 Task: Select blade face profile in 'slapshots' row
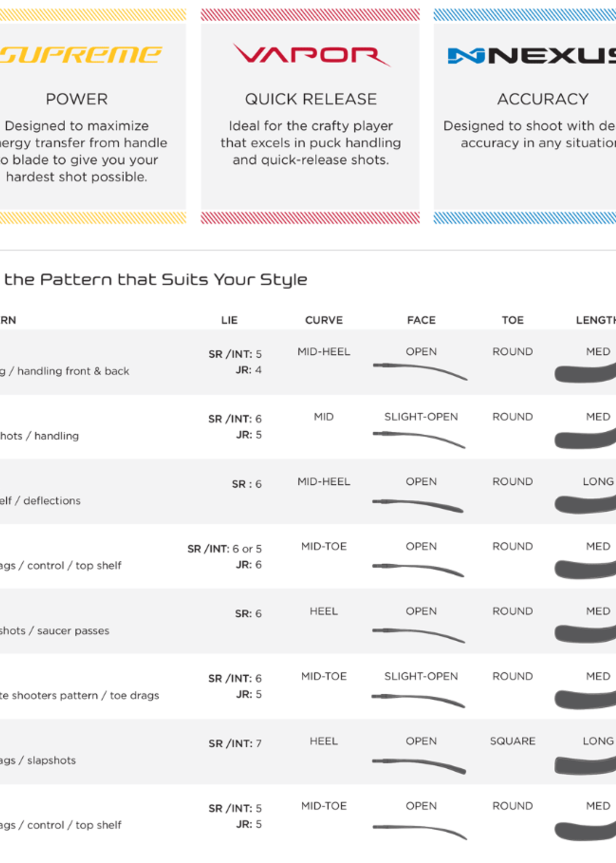[x=419, y=764]
